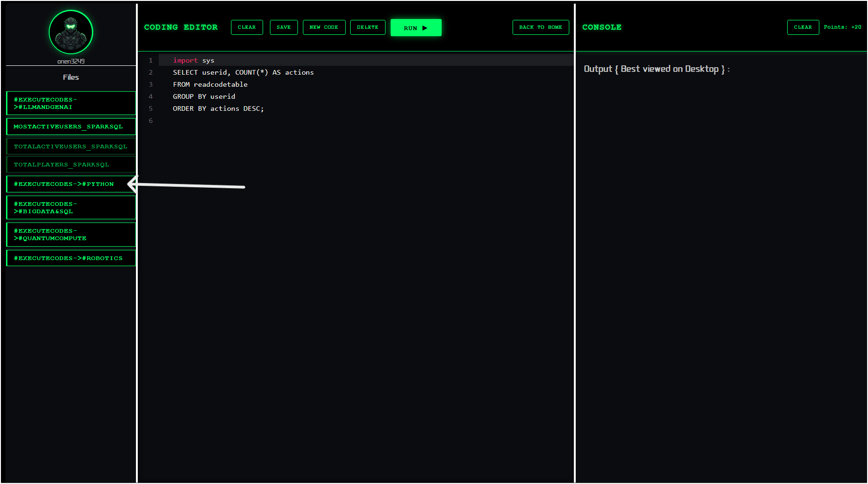Open the TOTALPLAYERS_SPARKSQL file
868x484 pixels.
[71, 165]
